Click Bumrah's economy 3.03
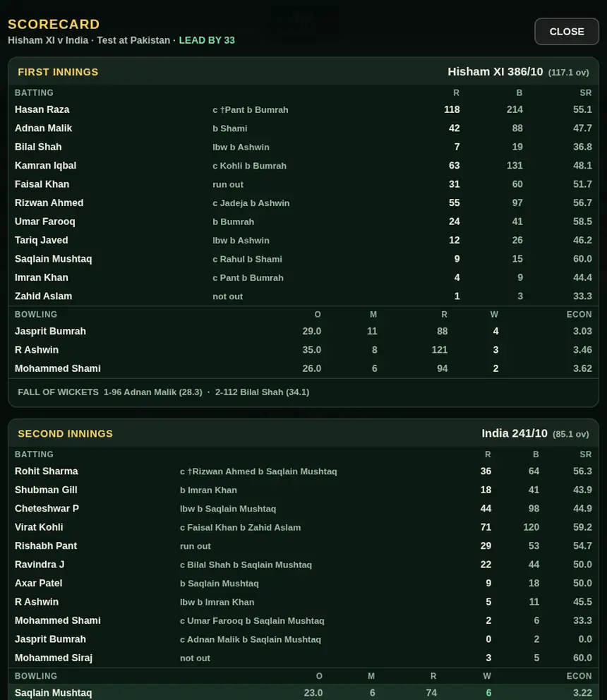The image size is (607, 700). click(x=582, y=331)
